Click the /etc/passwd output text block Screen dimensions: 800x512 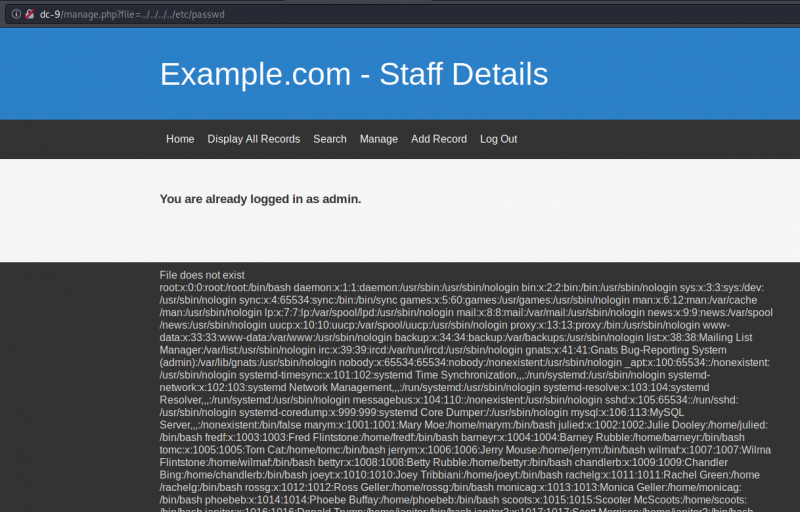pos(466,390)
